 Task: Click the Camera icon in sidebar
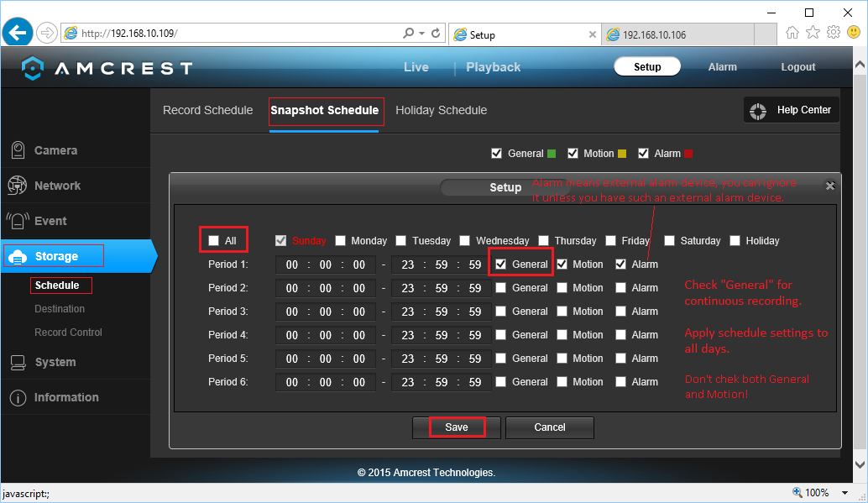pyautogui.click(x=18, y=150)
